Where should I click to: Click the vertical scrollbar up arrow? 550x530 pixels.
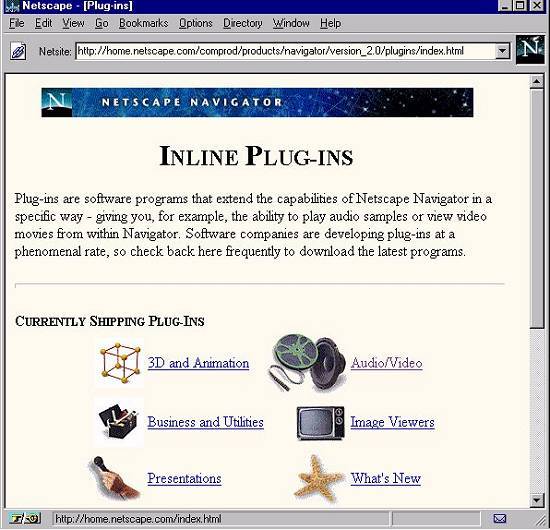(x=537, y=82)
